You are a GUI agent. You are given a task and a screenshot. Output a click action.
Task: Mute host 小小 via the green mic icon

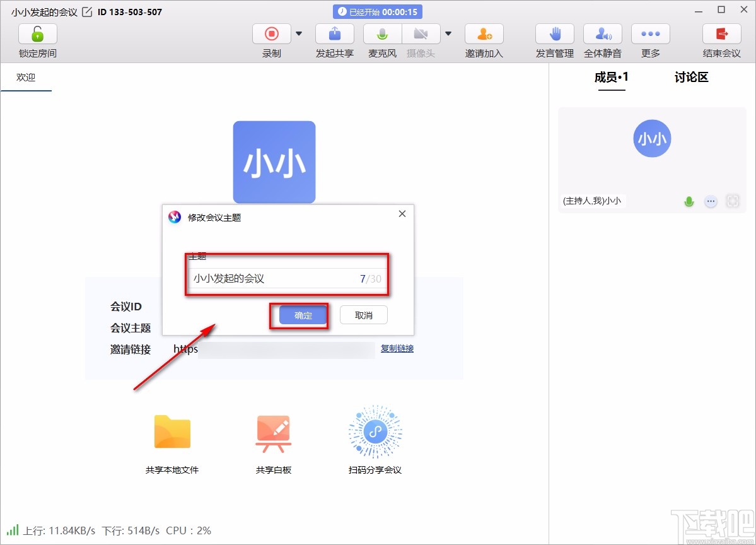689,201
